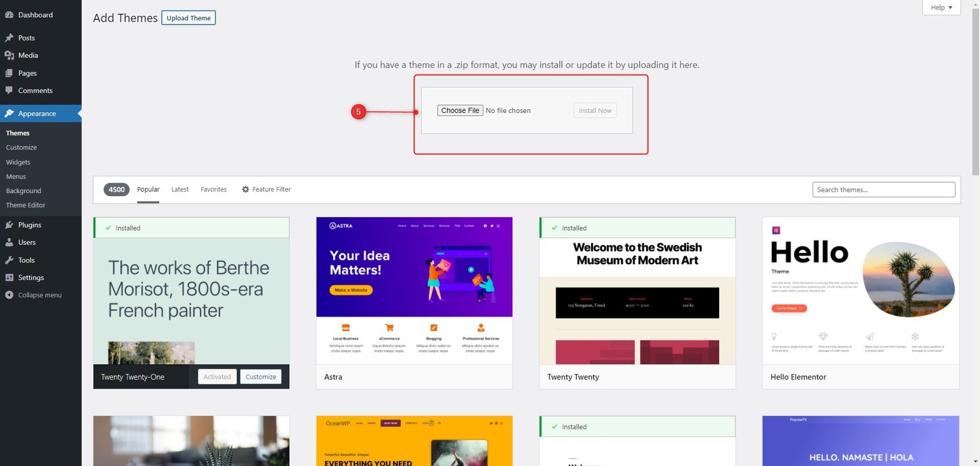Screen dimensions: 980x466
Task: Switch to the Favorites tab
Action: [x=214, y=189]
